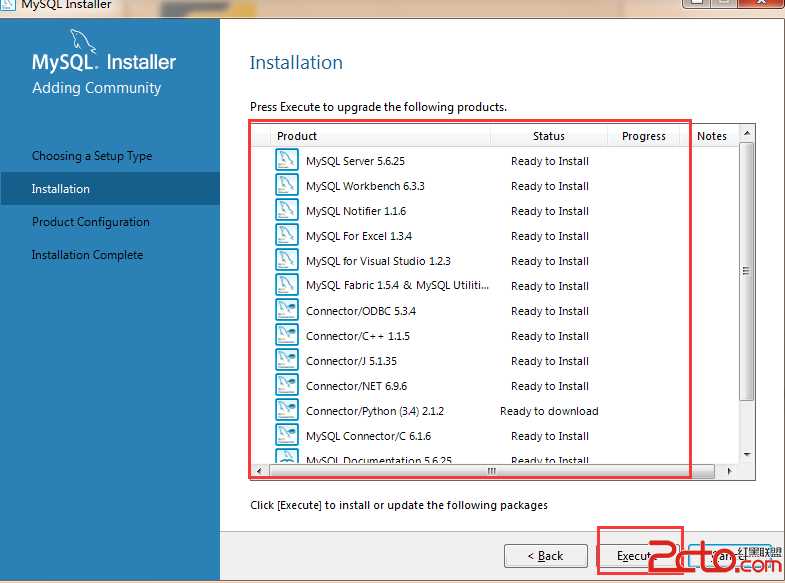Click the MySQL Notifier 1.1.6 product icon

click(x=286, y=210)
